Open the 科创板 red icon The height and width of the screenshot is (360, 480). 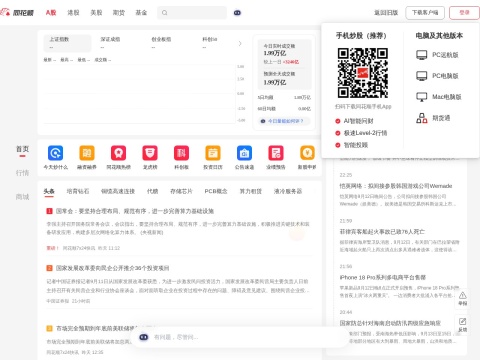click(181, 153)
